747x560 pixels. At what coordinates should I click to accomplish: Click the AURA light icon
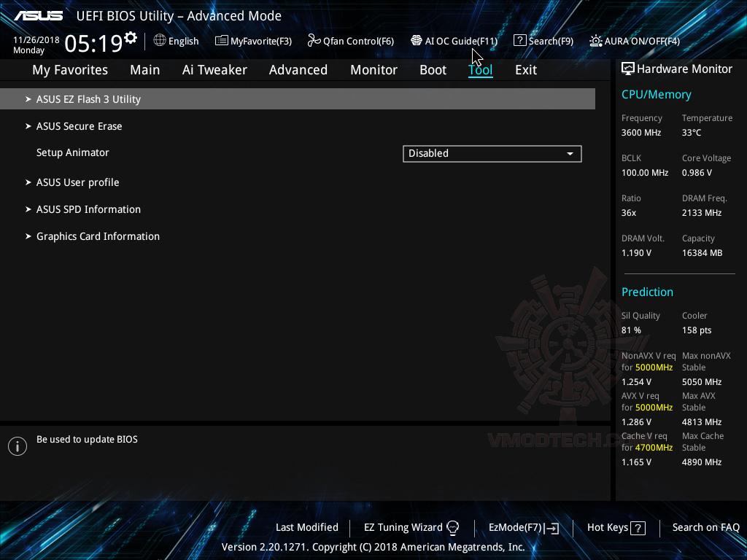click(x=595, y=41)
